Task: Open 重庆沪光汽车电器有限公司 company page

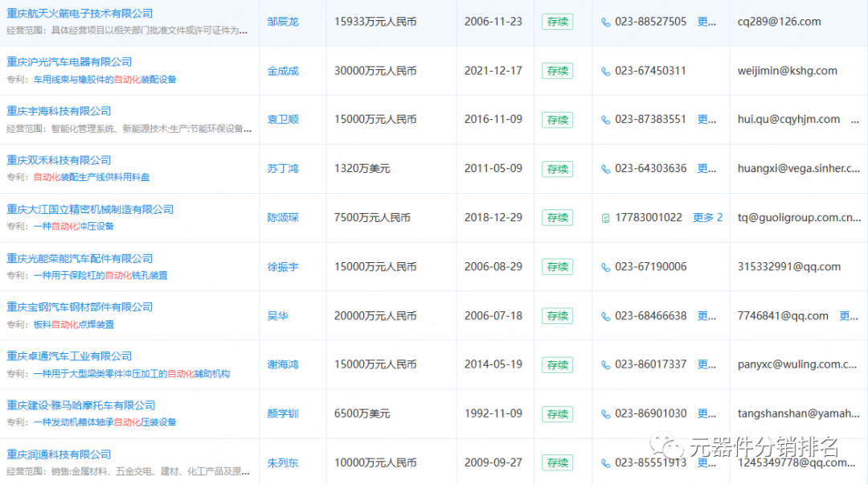Action: pyautogui.click(x=69, y=61)
